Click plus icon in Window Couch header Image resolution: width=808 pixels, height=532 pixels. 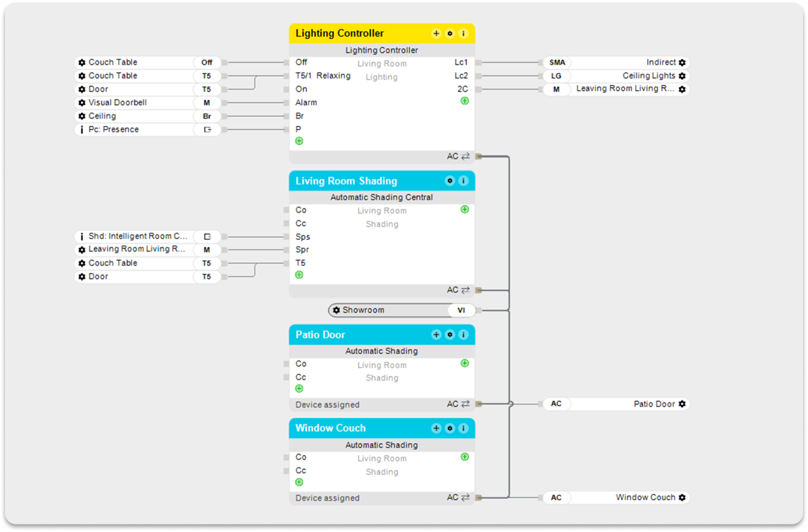[436, 428]
